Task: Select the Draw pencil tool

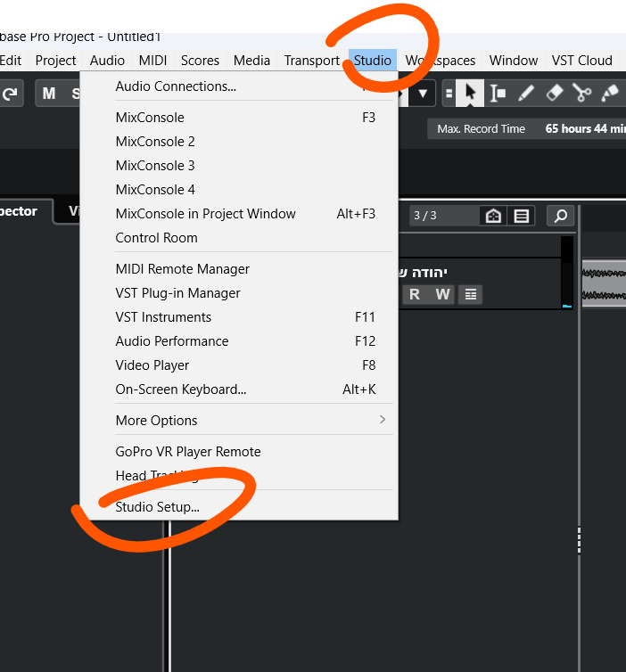Action: pyautogui.click(x=526, y=93)
